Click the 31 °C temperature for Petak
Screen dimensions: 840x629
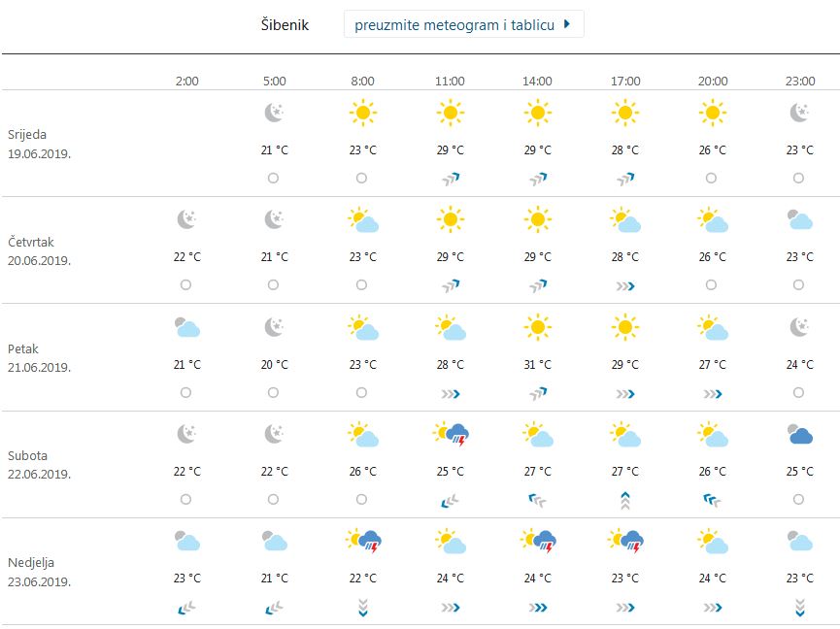[536, 365]
